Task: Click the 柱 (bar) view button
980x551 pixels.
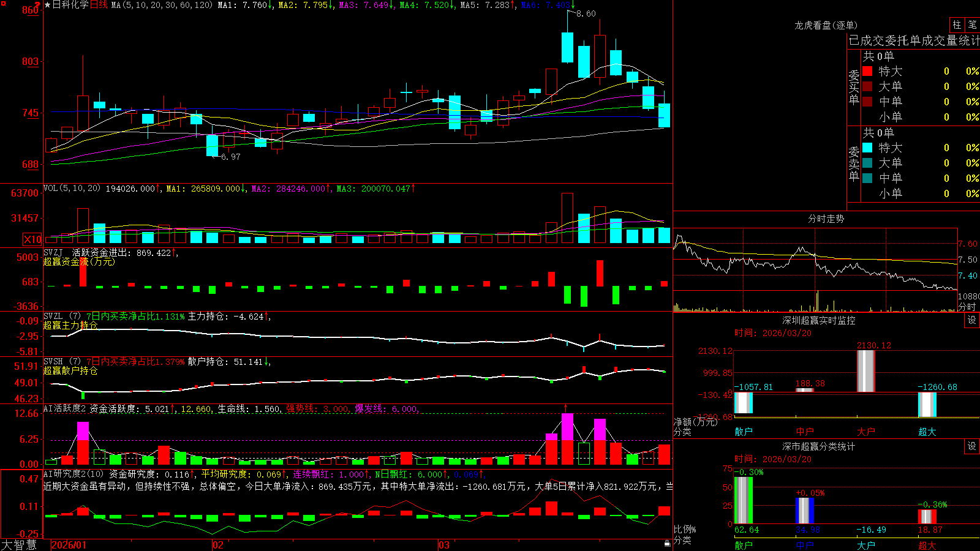Action: tap(957, 25)
